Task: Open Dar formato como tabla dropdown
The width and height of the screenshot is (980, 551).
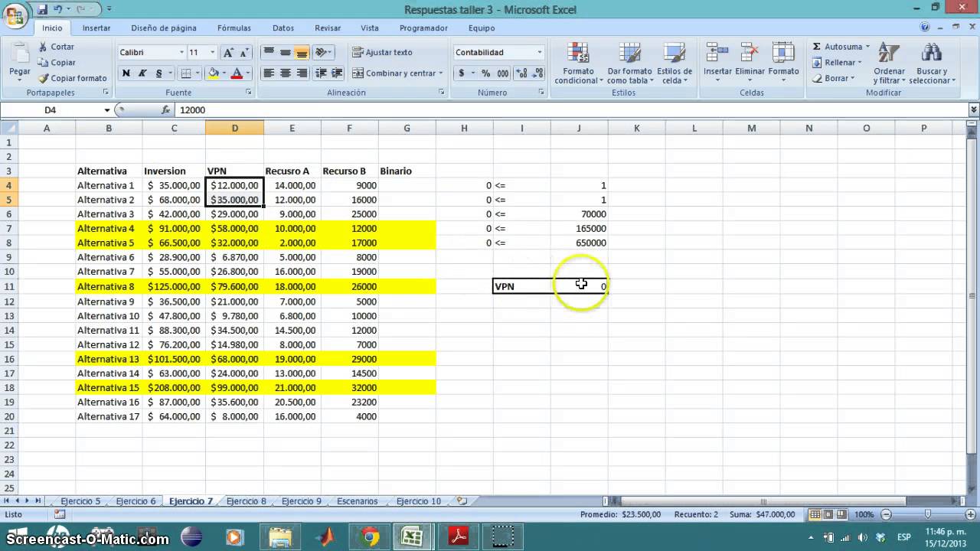Action: click(630, 63)
